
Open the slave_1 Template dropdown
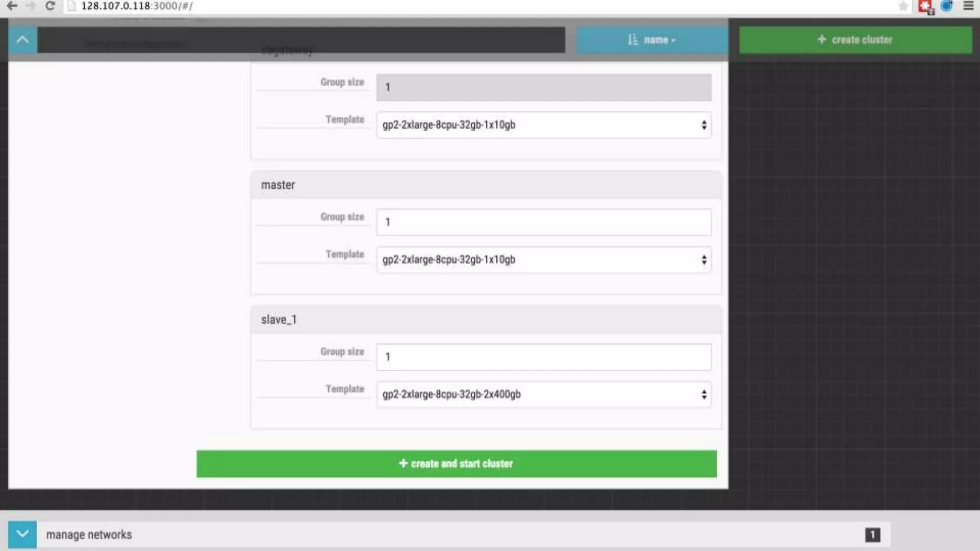tap(544, 395)
